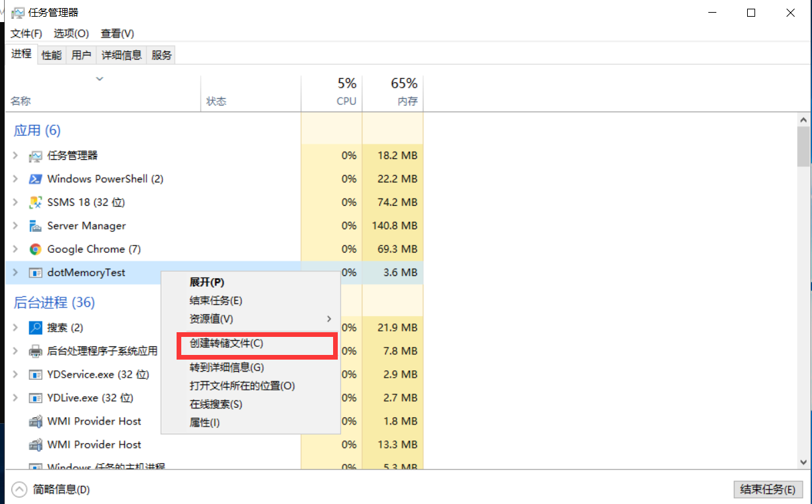Click the 69.3 MB memory value

(x=397, y=249)
